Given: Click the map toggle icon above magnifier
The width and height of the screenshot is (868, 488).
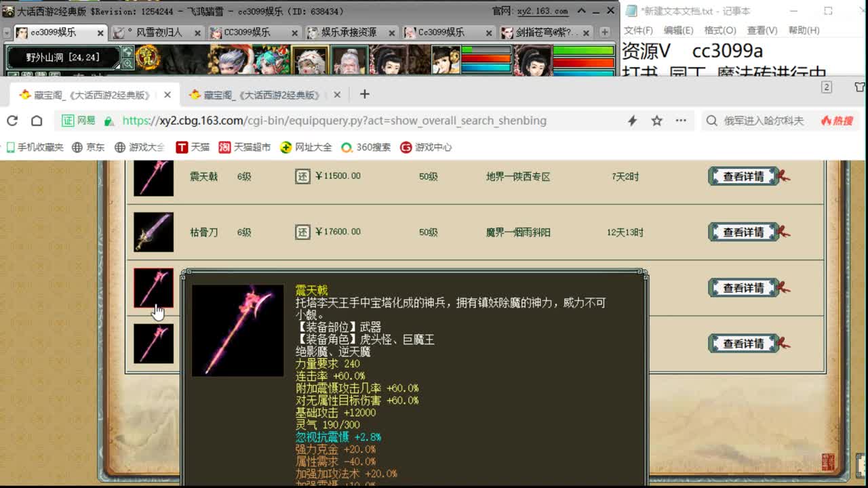Looking at the screenshot, I should click(127, 52).
